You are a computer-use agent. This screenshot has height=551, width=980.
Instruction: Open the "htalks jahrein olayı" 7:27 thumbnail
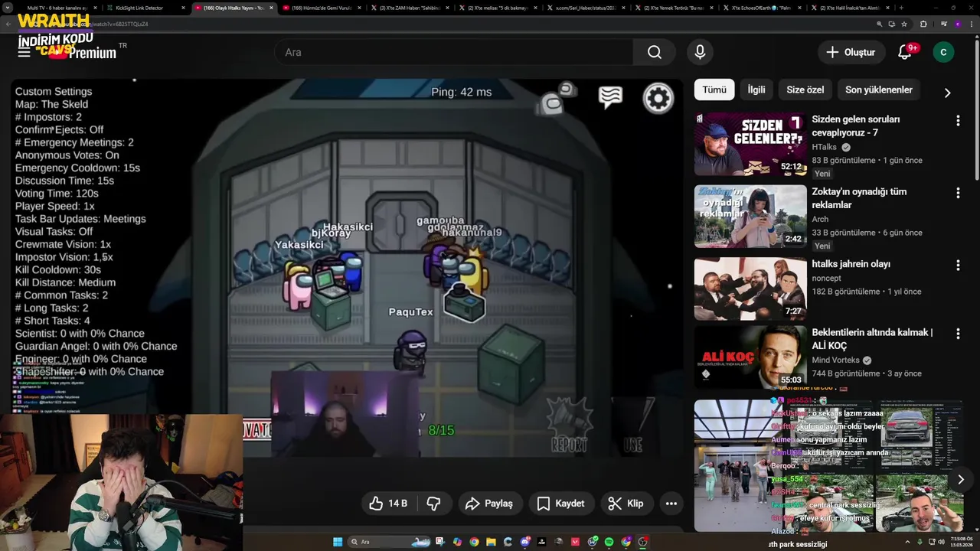(750, 288)
